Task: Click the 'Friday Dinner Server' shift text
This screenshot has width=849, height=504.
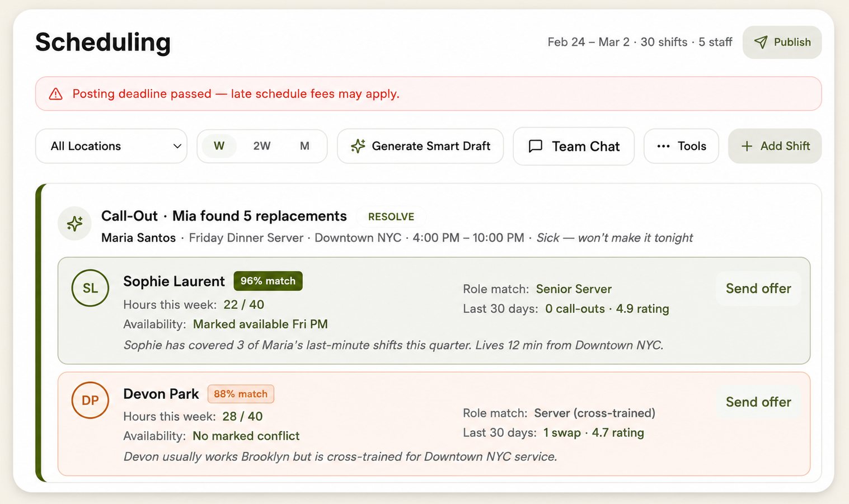Action: [246, 238]
